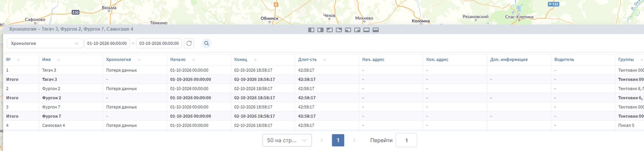
Task: Click the Начало column header
Action: (178, 59)
